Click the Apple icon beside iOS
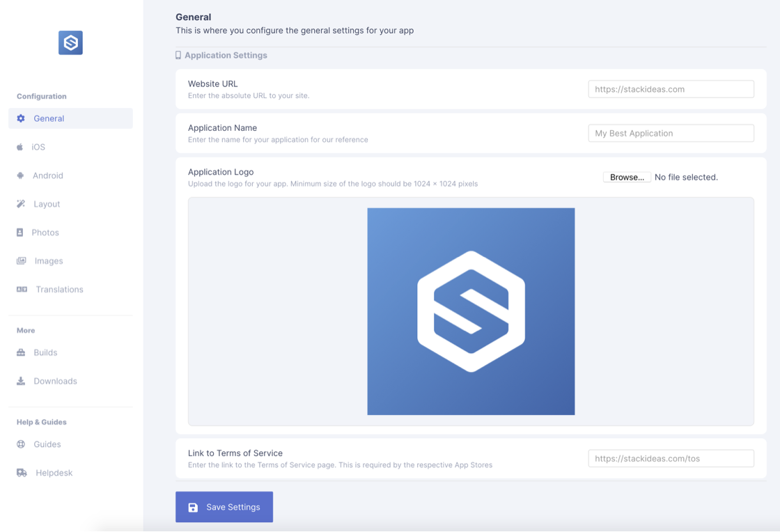This screenshot has width=780, height=532. pyautogui.click(x=20, y=147)
